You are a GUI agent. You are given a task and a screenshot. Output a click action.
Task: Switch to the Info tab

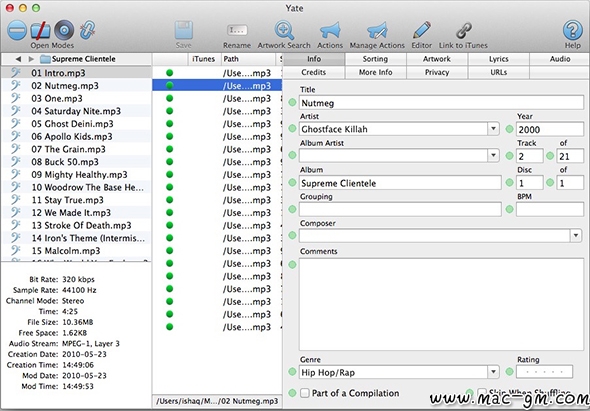tap(314, 59)
